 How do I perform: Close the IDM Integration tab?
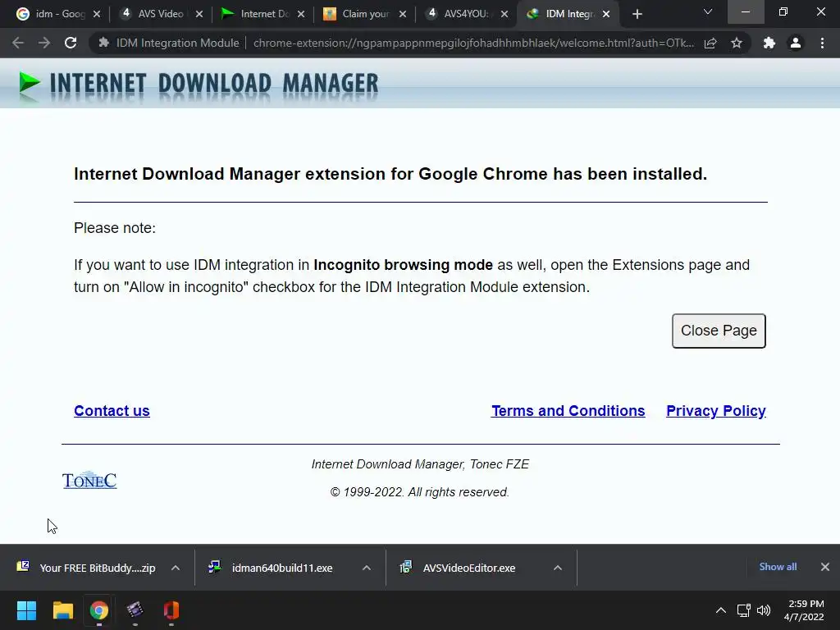606,14
